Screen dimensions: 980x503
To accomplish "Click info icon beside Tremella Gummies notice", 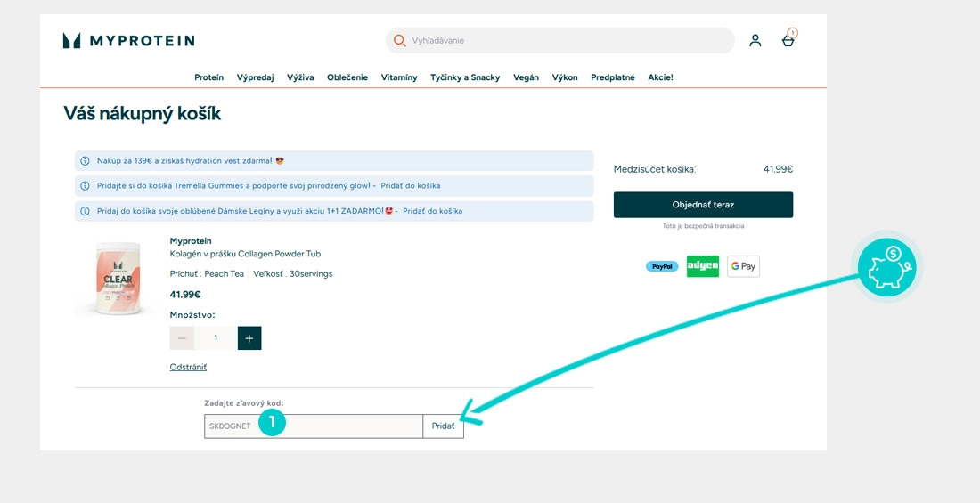I will pyautogui.click(x=85, y=186).
